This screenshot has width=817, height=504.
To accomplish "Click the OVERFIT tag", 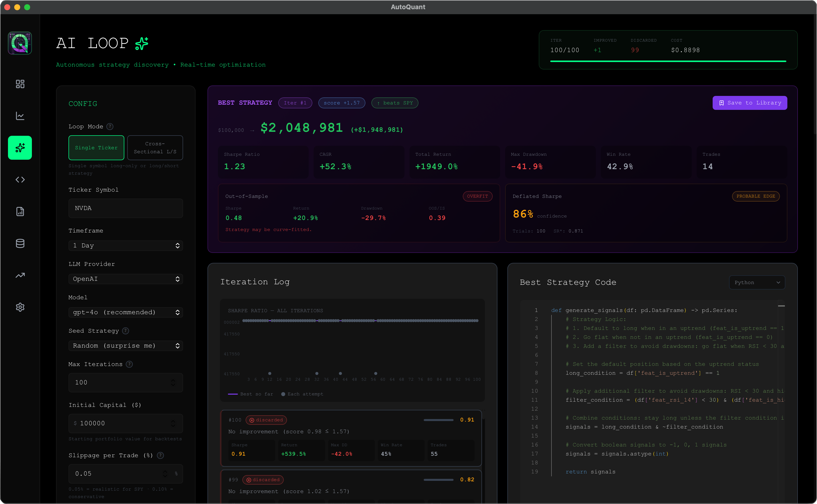I will [477, 196].
